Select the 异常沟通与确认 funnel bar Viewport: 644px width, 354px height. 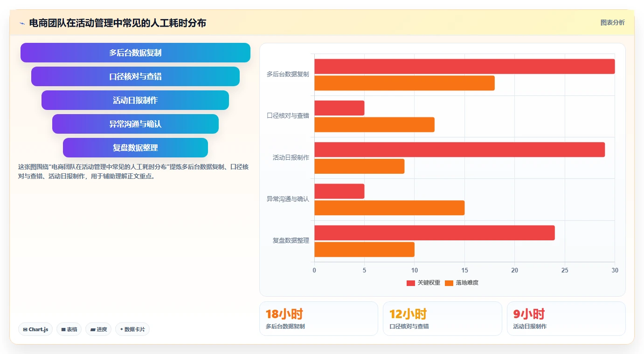(x=135, y=124)
